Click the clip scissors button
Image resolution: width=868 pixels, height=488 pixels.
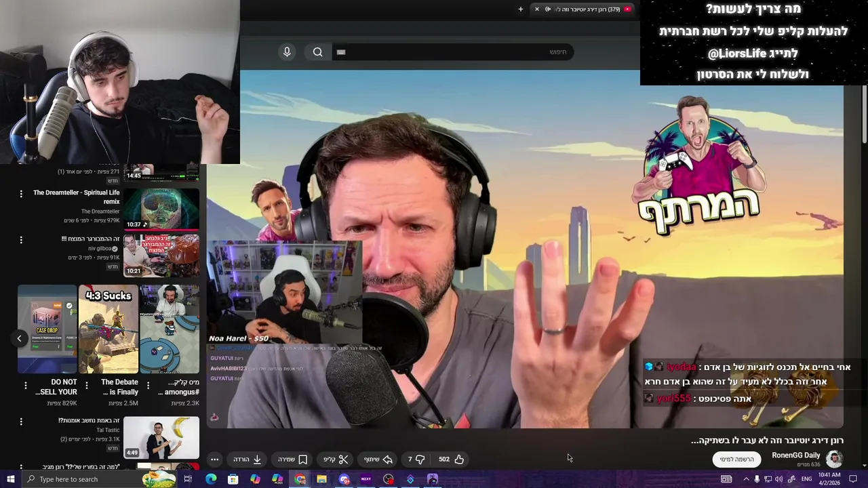[x=336, y=459]
